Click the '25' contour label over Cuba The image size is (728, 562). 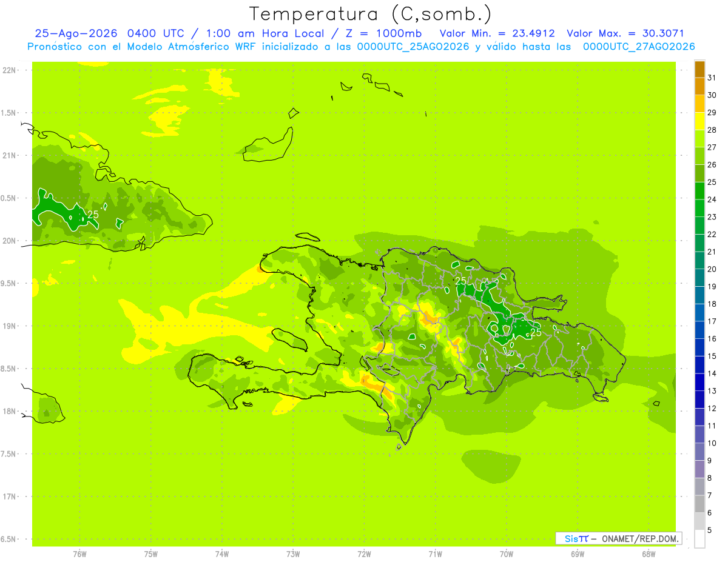(x=93, y=215)
